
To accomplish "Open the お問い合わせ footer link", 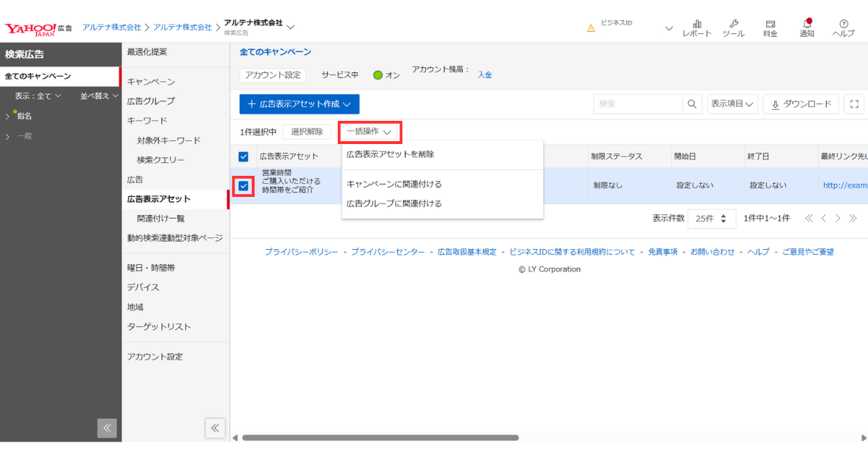I will (712, 252).
